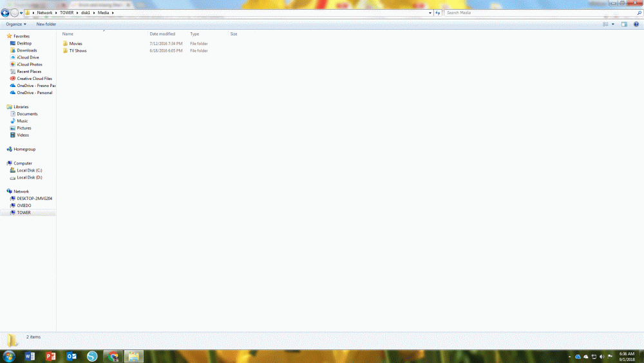Select Media in the address breadcrumb
The width and height of the screenshot is (644, 363).
pyautogui.click(x=103, y=13)
